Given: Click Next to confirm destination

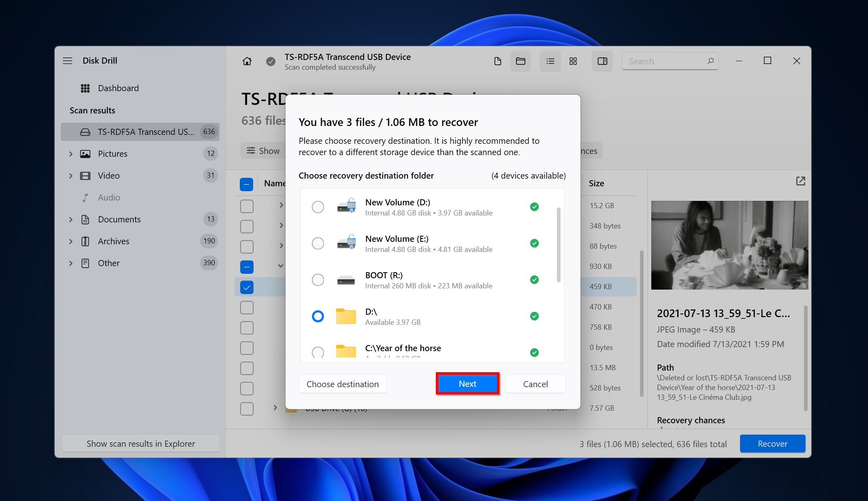Looking at the screenshot, I should (467, 384).
